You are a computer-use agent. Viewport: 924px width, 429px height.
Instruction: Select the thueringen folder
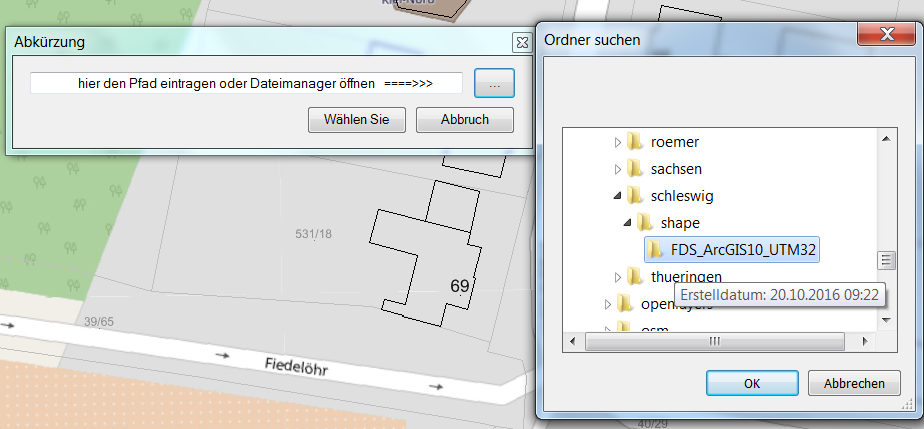point(686,276)
